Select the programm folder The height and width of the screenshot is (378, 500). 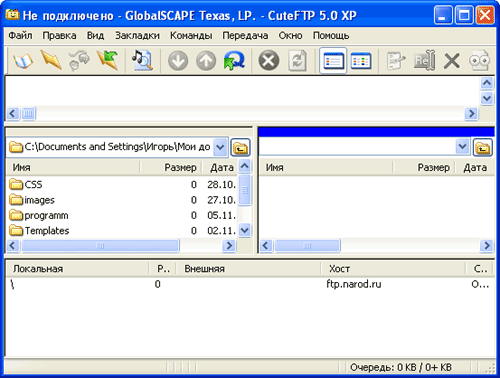click(x=39, y=215)
